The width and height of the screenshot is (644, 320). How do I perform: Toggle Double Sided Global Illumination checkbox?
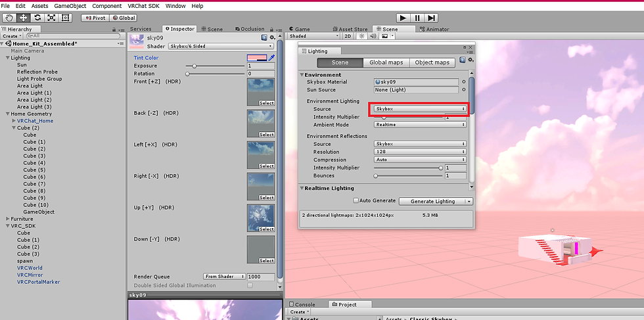250,285
